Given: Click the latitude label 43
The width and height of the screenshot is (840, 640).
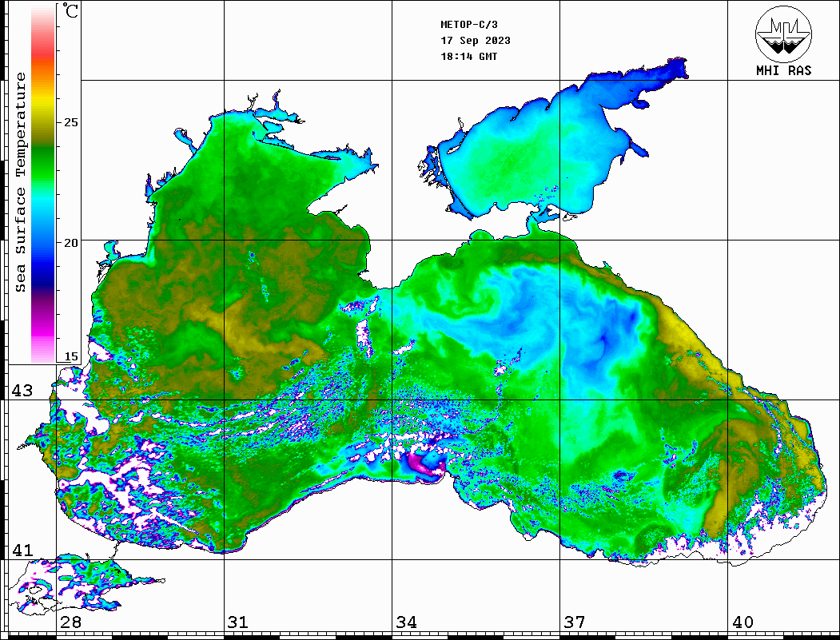Looking at the screenshot, I should pyautogui.click(x=21, y=391).
